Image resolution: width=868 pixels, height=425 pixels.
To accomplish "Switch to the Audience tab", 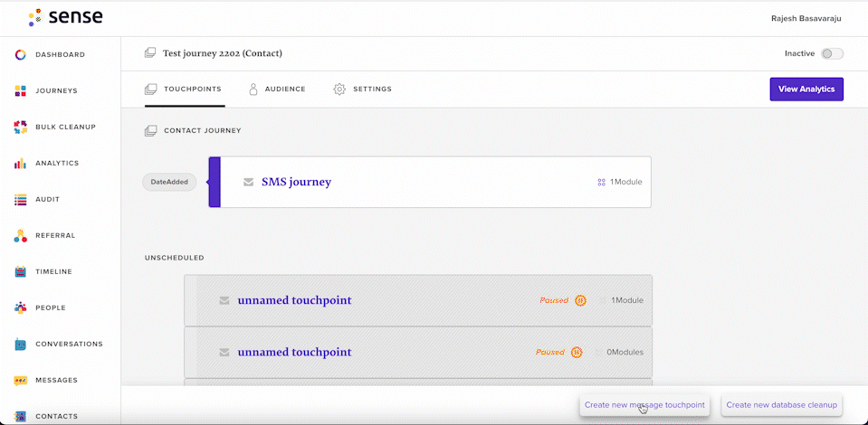I will (277, 90).
